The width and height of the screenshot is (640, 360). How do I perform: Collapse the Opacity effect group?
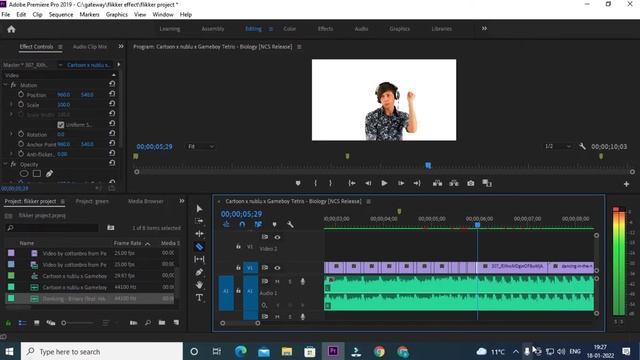[5, 164]
